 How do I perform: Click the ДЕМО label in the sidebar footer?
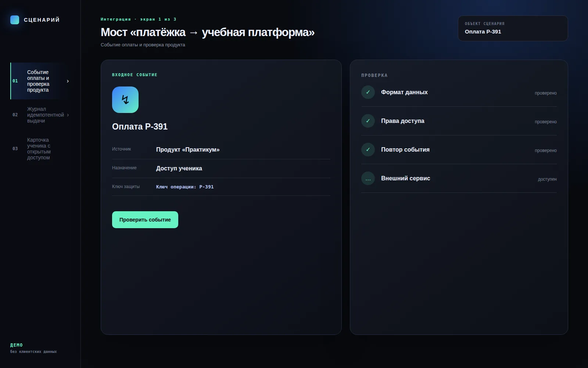(17, 345)
